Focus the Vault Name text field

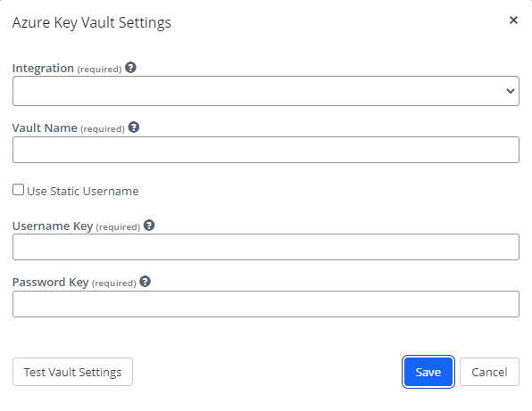(266, 150)
